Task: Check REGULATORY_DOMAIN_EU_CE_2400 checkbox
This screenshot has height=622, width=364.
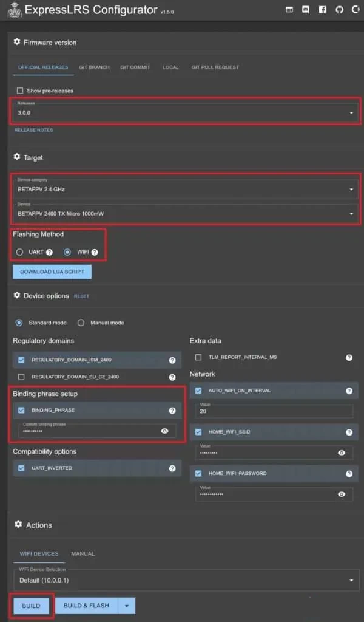Action: [21, 377]
